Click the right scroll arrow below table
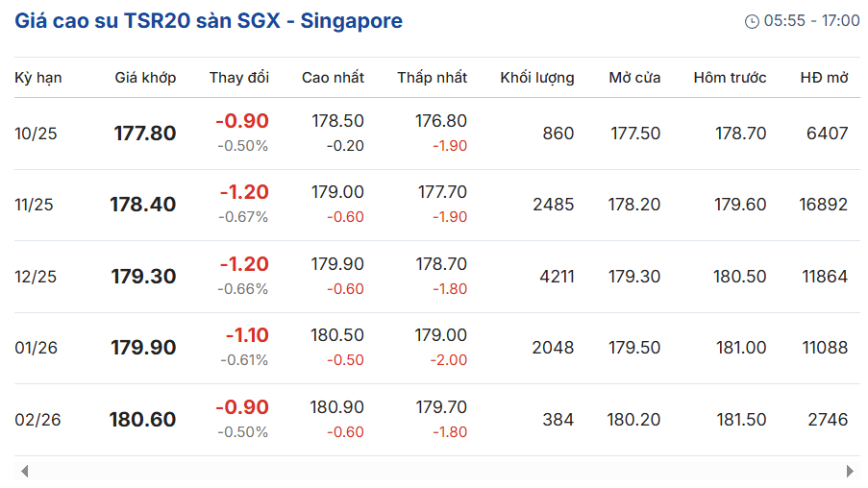This screenshot has width=868, height=488. click(x=850, y=471)
